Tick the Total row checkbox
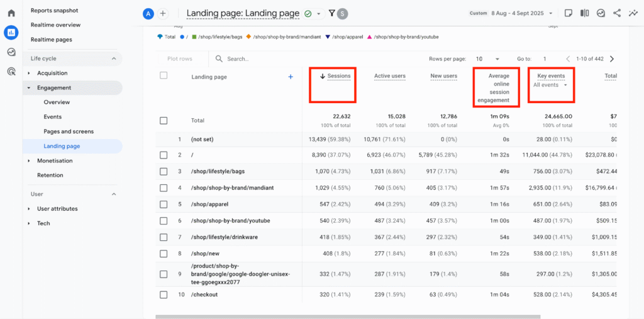This screenshot has height=319, width=644. point(164,120)
